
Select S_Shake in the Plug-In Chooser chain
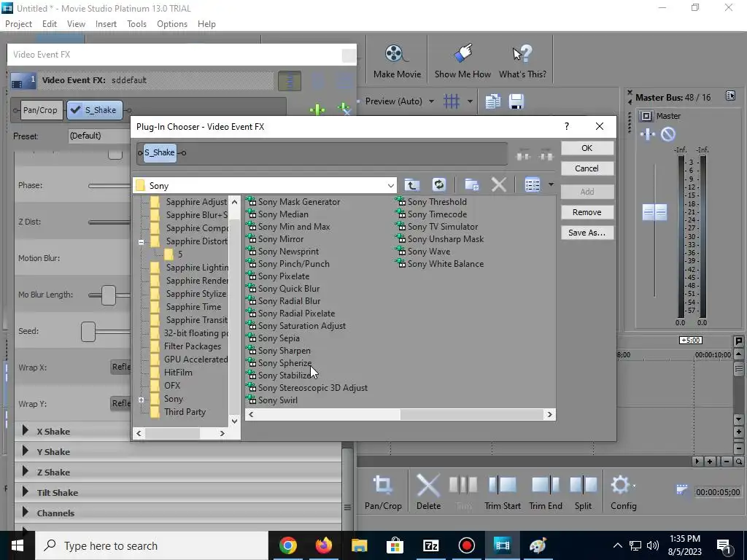click(x=160, y=152)
